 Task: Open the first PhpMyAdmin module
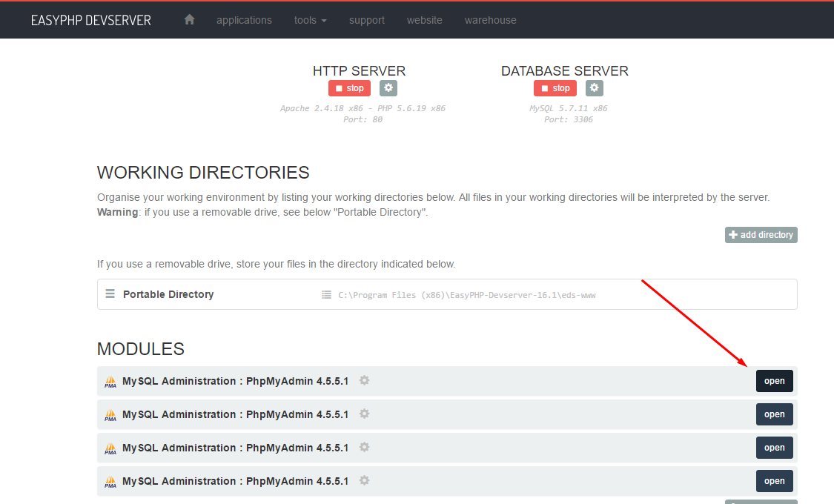click(775, 381)
